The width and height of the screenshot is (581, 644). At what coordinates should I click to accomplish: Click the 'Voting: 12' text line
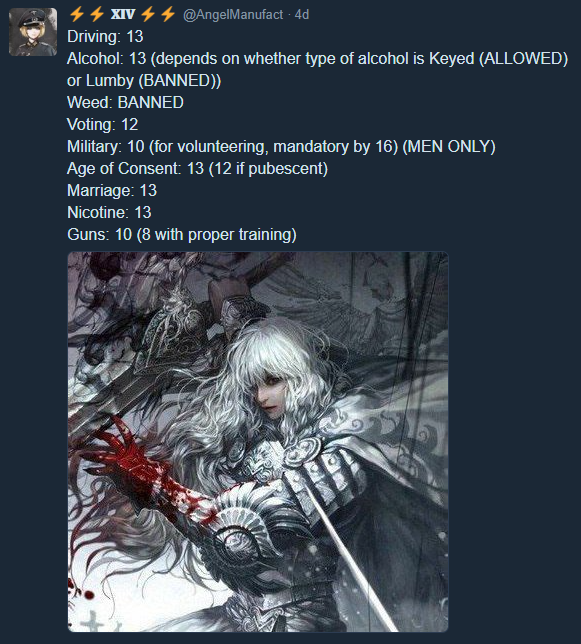[x=103, y=124]
